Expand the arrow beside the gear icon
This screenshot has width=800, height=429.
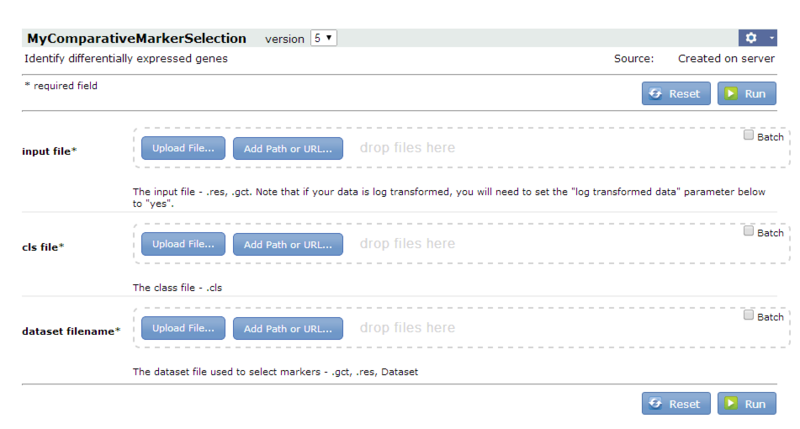[771, 38]
